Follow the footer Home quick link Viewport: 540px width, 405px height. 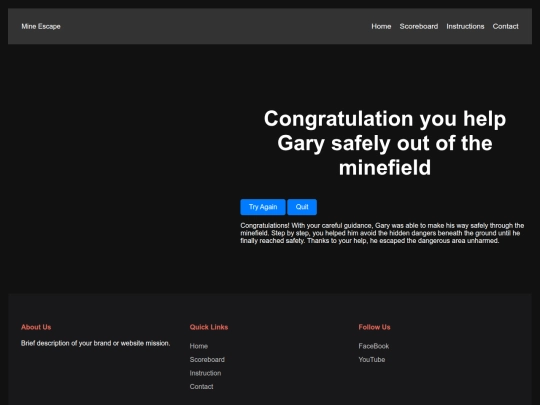[x=199, y=346]
